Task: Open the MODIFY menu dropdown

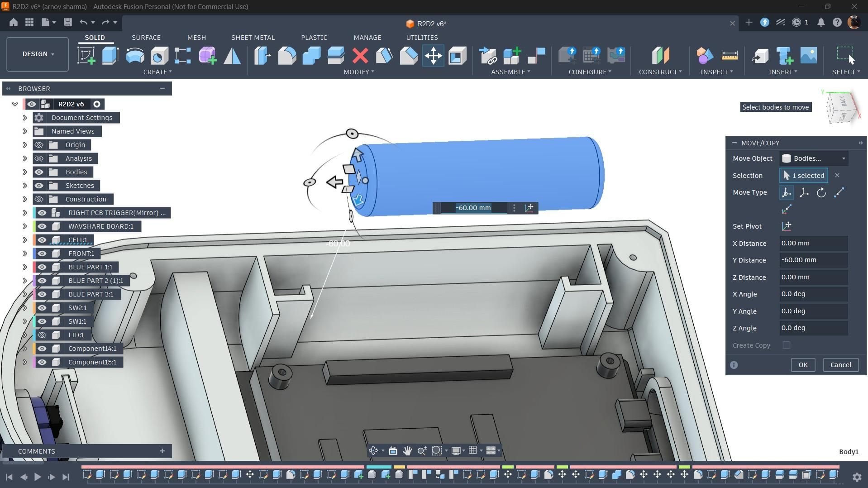Action: point(359,72)
